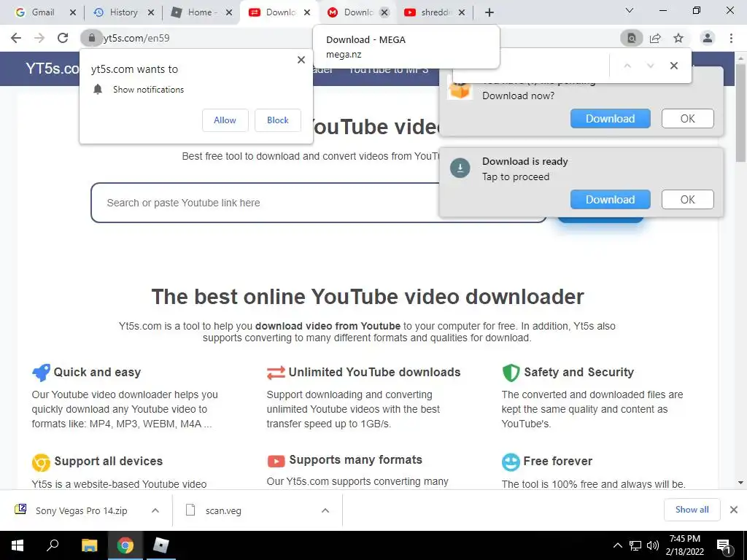Go to next find result arrow

tap(650, 66)
